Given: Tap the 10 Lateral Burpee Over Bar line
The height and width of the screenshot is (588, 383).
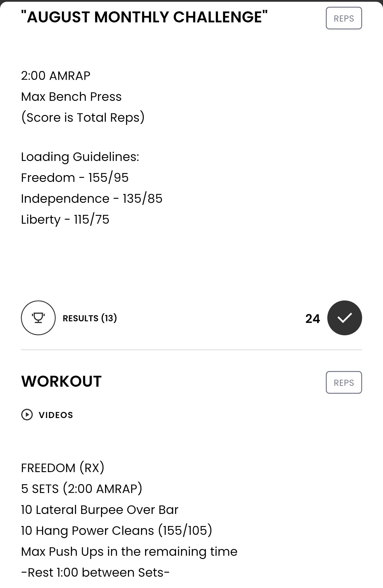Looking at the screenshot, I should [100, 510].
